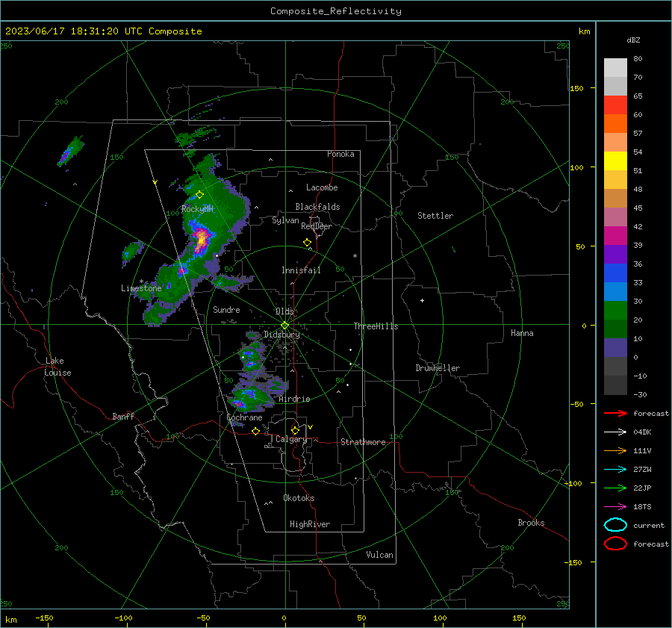Click the green 22JP arrow icon
This screenshot has height=628, width=672.
[x=615, y=488]
